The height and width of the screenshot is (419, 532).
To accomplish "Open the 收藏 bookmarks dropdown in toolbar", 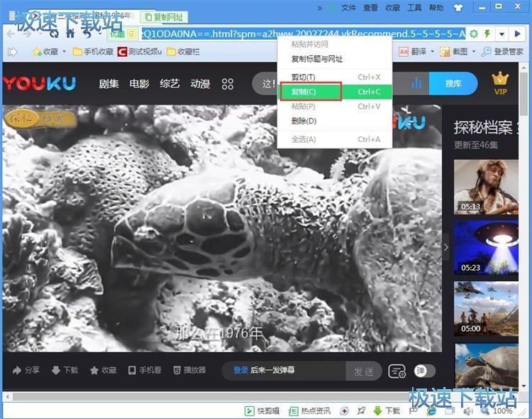I will coord(64,52).
